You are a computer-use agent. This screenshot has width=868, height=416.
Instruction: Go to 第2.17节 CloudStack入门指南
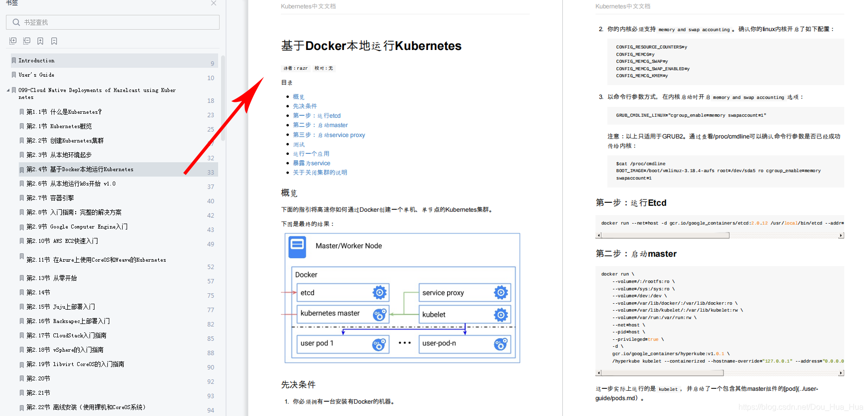pos(67,335)
